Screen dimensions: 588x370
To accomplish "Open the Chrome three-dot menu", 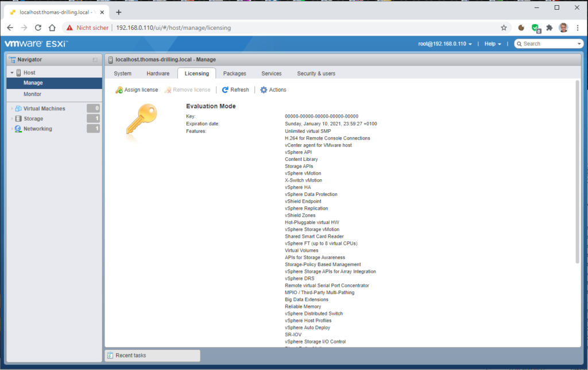I will tap(578, 28).
